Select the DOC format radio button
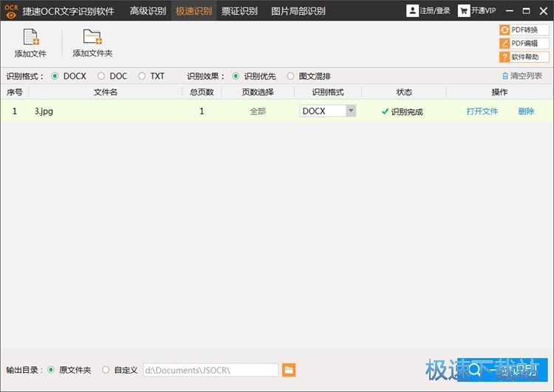 point(101,76)
